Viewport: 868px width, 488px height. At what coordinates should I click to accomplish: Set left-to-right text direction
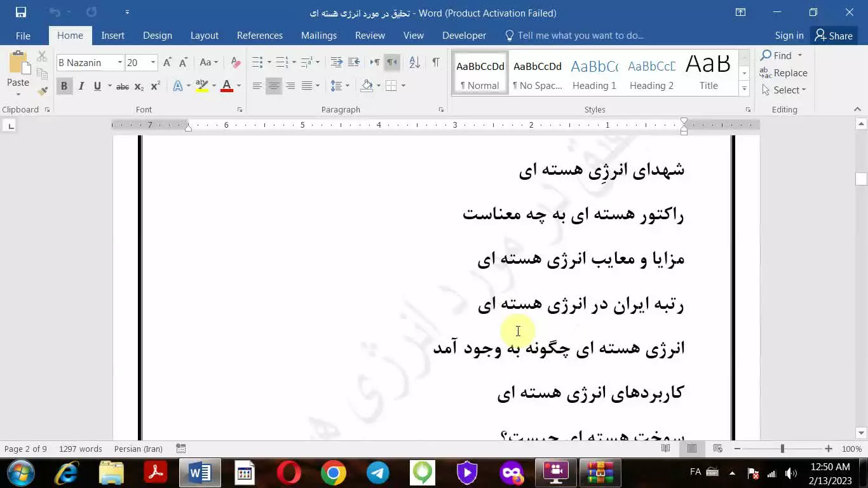tap(375, 62)
